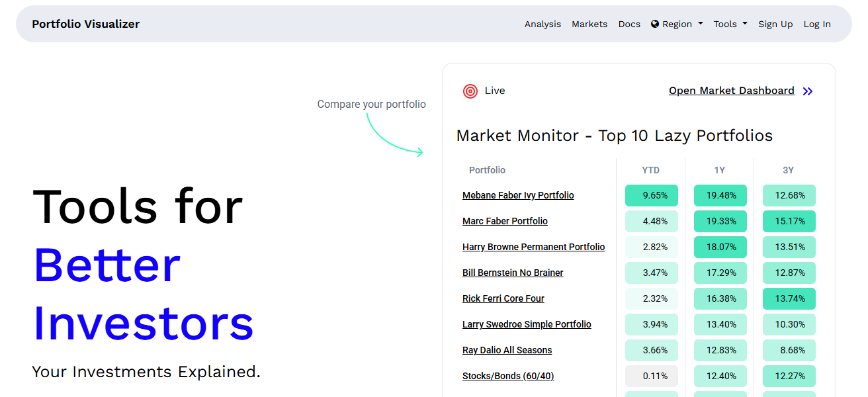Open the Mebane Faber Ivy Portfolio
868x397 pixels.
[x=518, y=195]
